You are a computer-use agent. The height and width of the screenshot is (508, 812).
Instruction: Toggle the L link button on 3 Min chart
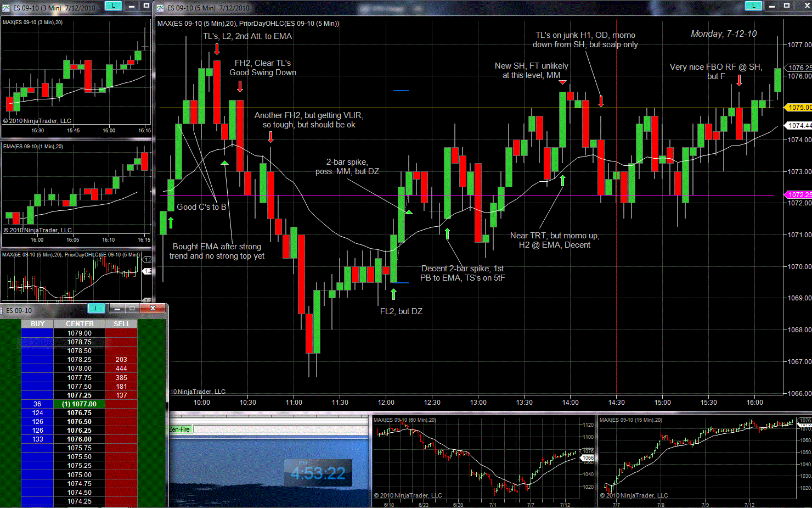tap(113, 5)
